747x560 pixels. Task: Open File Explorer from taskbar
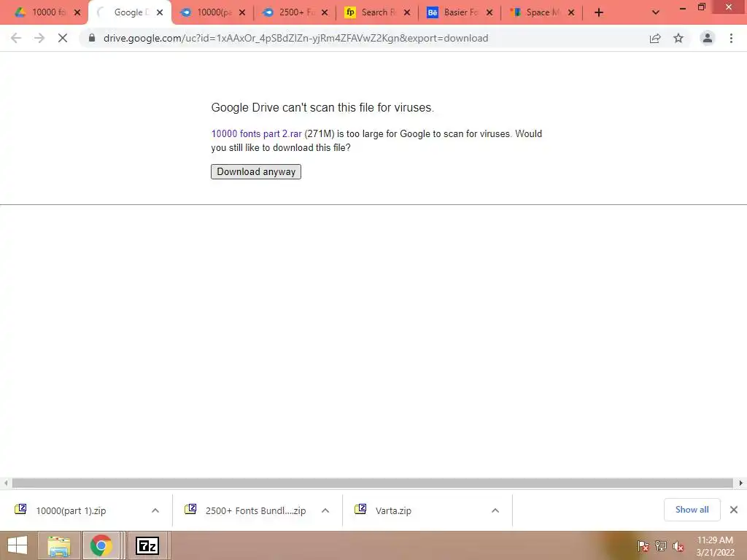(58, 545)
